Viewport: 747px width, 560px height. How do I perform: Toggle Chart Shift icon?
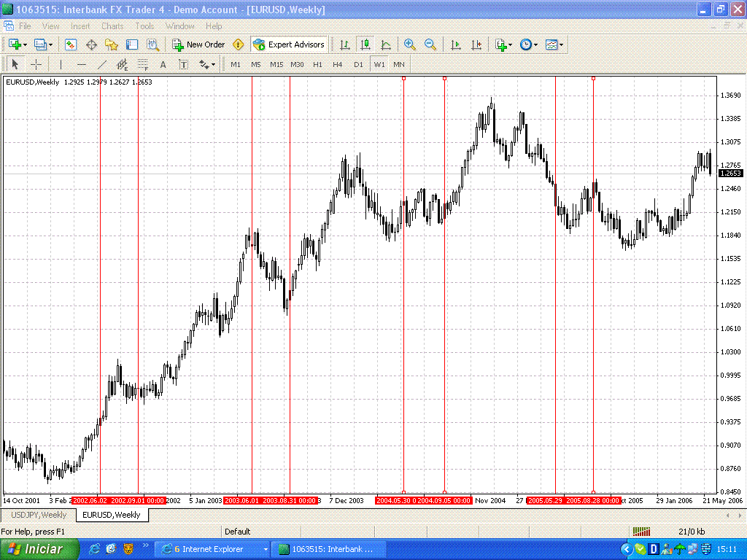pos(476,44)
